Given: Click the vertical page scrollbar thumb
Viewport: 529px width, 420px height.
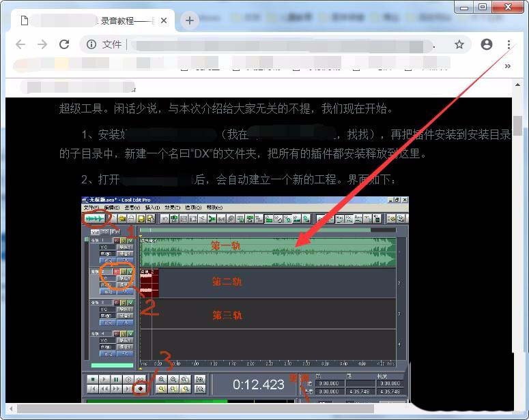Looking at the screenshot, I should click(518, 125).
